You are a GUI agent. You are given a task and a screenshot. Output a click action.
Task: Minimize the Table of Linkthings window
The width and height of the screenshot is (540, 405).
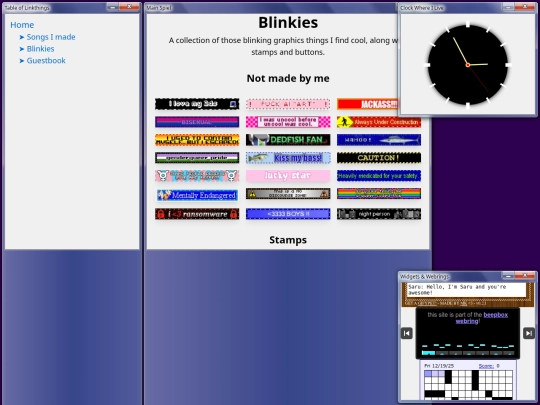point(112,7)
